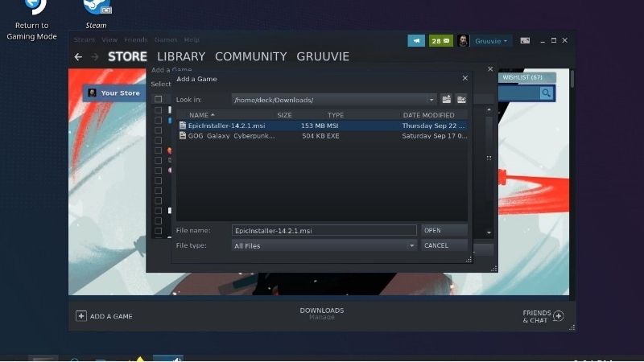Close the background Add a Game dialog
This screenshot has height=362, width=644.
click(x=490, y=69)
